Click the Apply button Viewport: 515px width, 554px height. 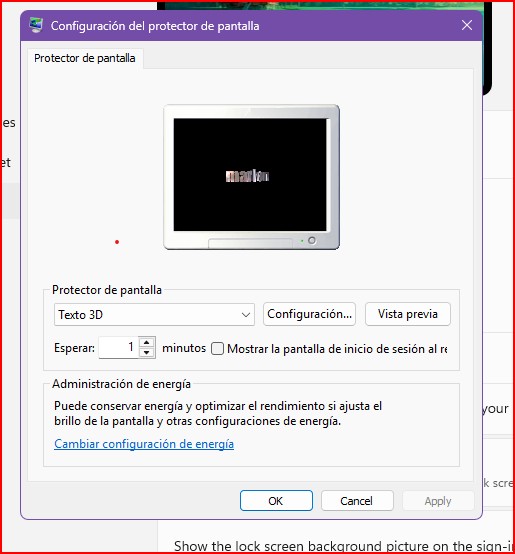point(438,501)
